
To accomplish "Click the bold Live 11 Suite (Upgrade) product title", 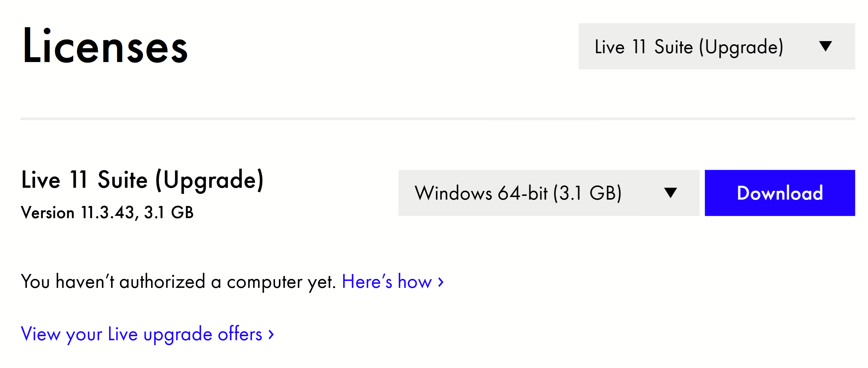I will pos(142,180).
